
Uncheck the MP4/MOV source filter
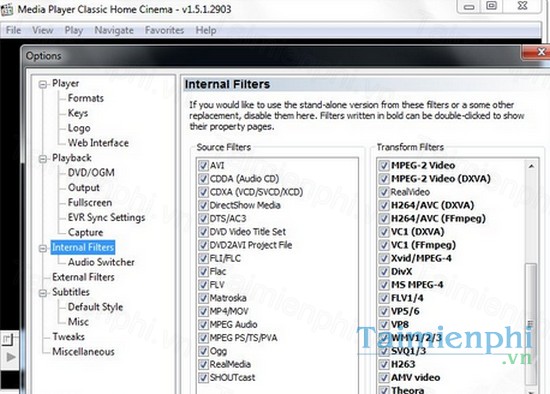coord(203,312)
